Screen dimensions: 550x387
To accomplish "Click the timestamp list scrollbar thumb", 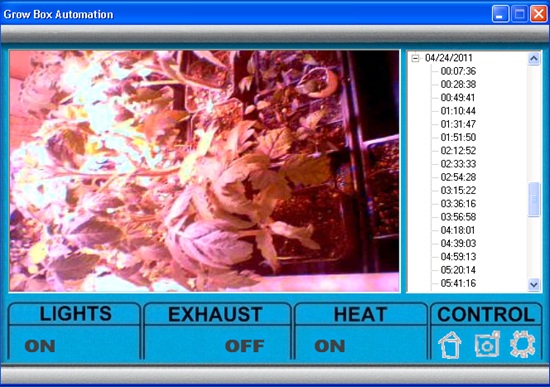I will click(x=534, y=199).
